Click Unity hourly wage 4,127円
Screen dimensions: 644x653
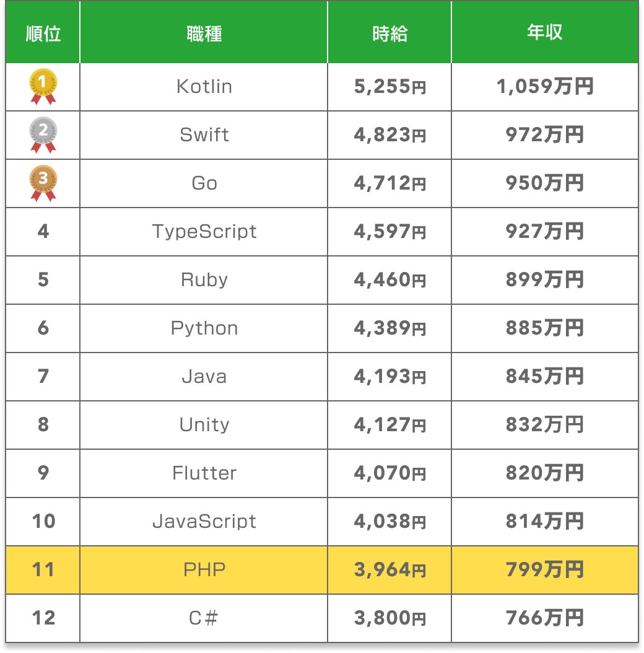389,425
